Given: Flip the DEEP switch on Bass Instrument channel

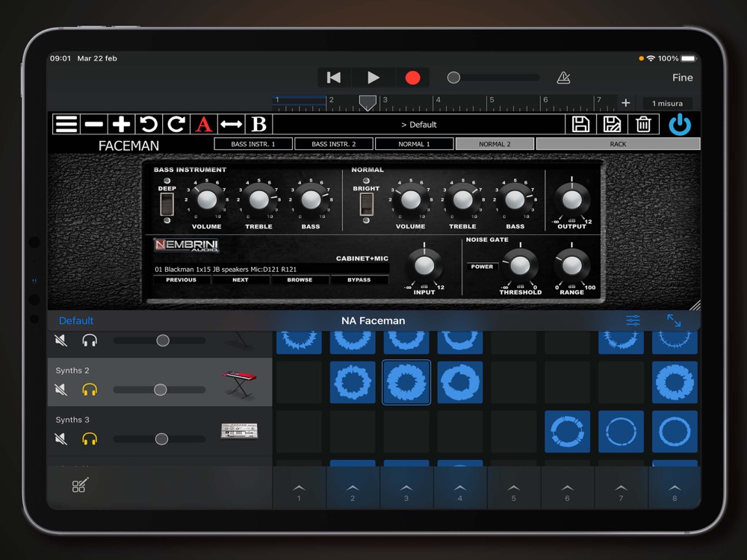Looking at the screenshot, I should point(167,205).
